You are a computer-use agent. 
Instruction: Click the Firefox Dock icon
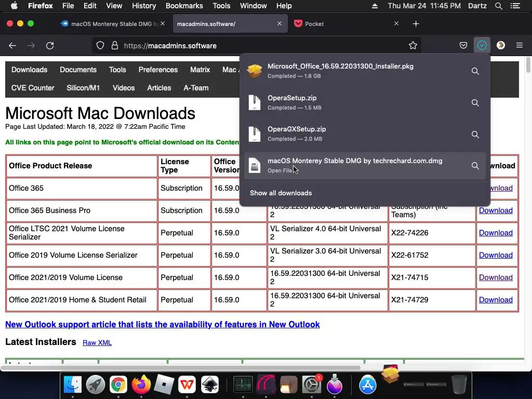click(141, 384)
